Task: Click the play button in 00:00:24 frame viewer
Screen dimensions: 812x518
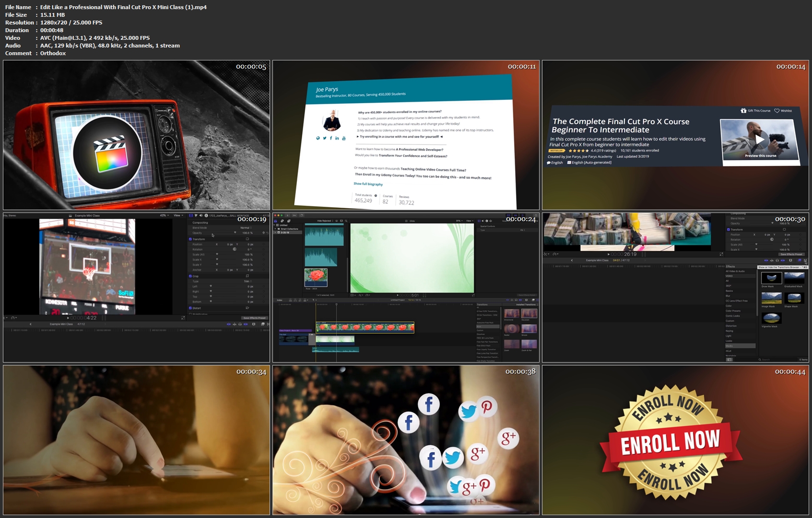Action: (x=398, y=295)
